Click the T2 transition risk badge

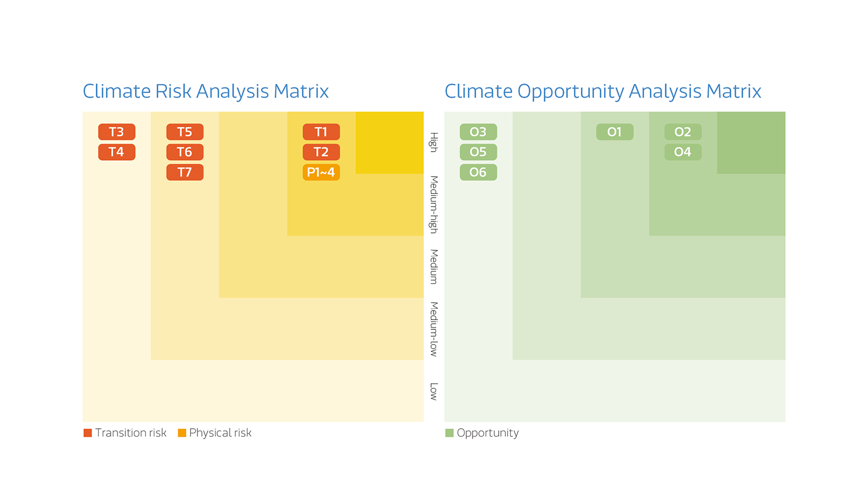pyautogui.click(x=321, y=152)
